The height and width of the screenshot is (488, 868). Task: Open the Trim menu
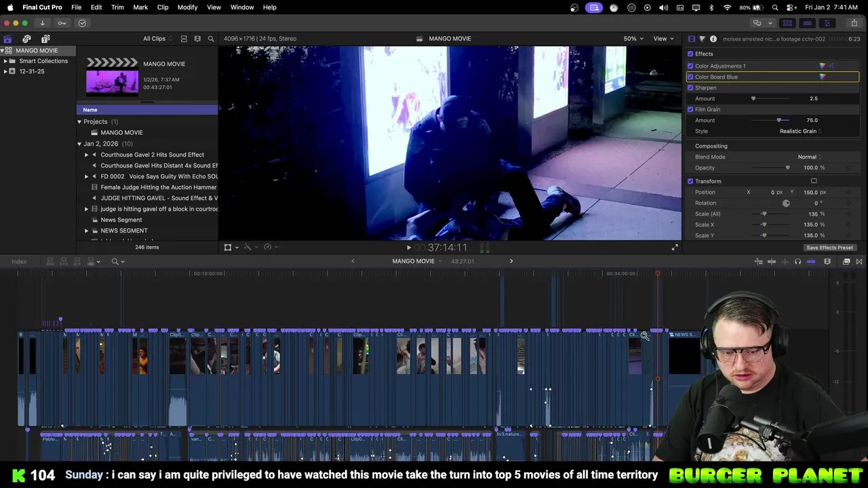click(117, 7)
